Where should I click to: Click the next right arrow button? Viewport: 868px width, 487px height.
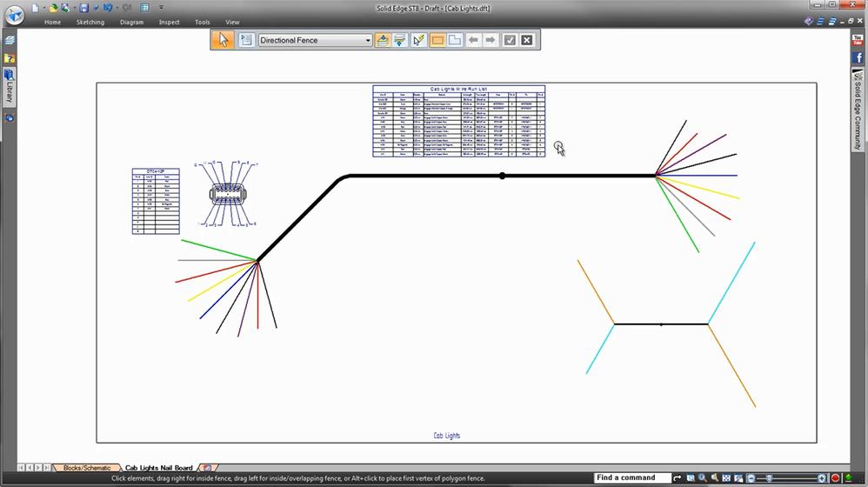pos(490,40)
